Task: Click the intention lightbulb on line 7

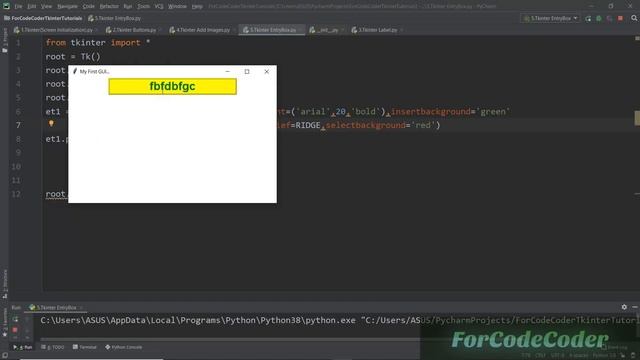Action: (x=51, y=123)
